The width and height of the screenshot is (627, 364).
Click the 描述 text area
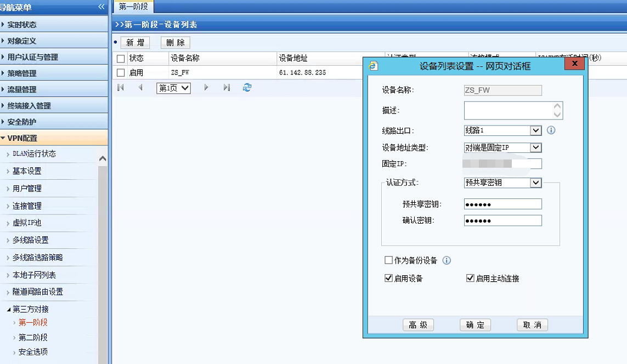click(x=513, y=111)
